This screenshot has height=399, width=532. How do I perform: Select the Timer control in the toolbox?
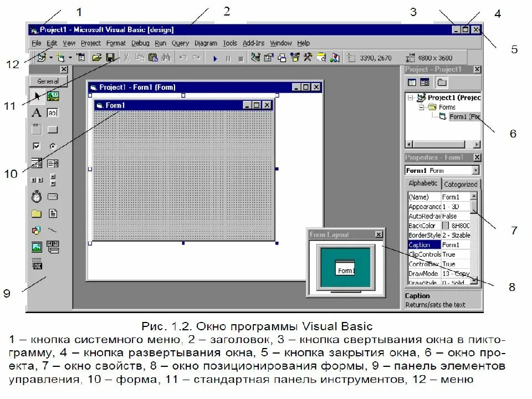click(37, 196)
